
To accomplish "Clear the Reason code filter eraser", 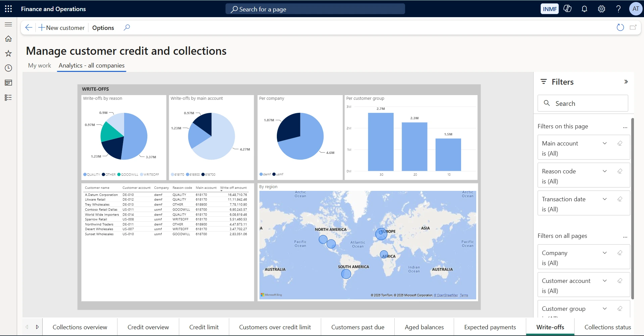I will [x=620, y=171].
